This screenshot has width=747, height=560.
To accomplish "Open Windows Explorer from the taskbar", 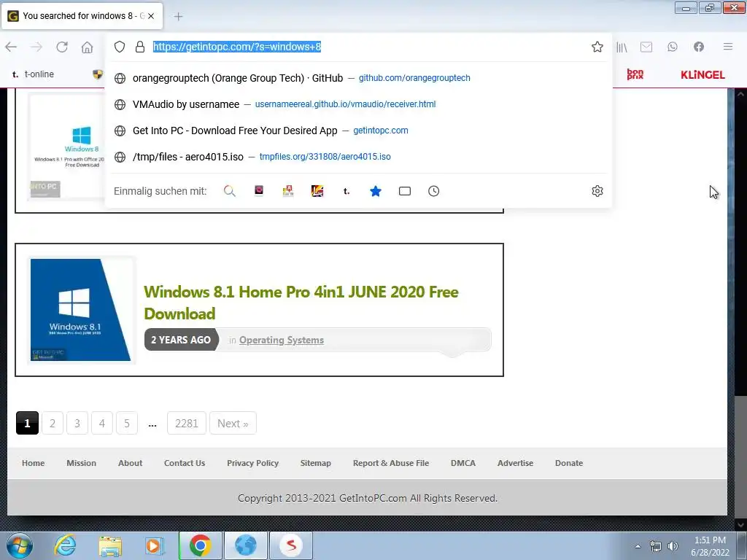I will tap(110, 545).
